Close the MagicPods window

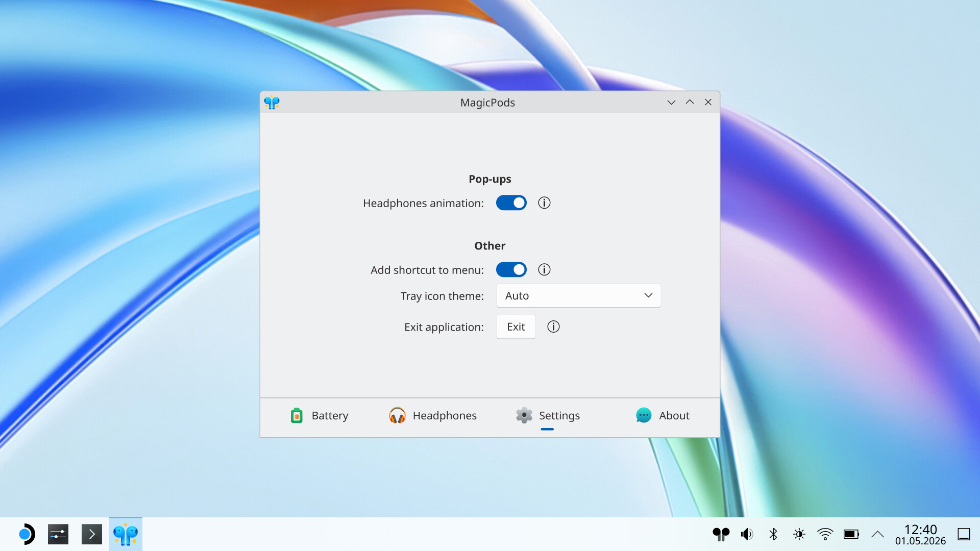(708, 103)
